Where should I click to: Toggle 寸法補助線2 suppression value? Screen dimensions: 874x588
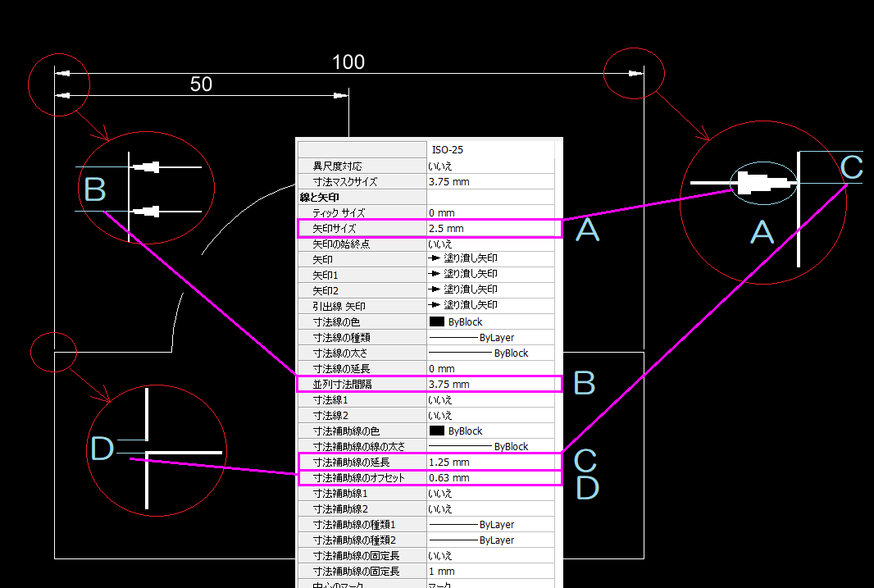(440, 509)
